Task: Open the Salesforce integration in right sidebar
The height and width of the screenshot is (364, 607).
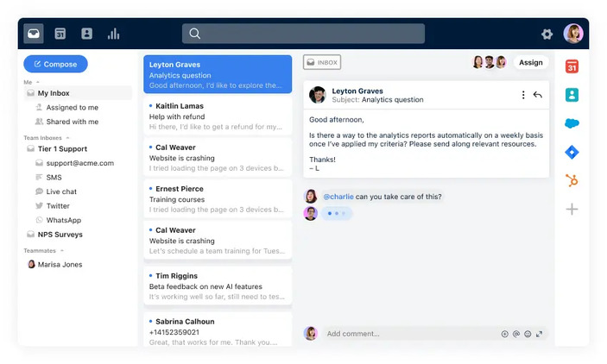Action: pos(572,123)
